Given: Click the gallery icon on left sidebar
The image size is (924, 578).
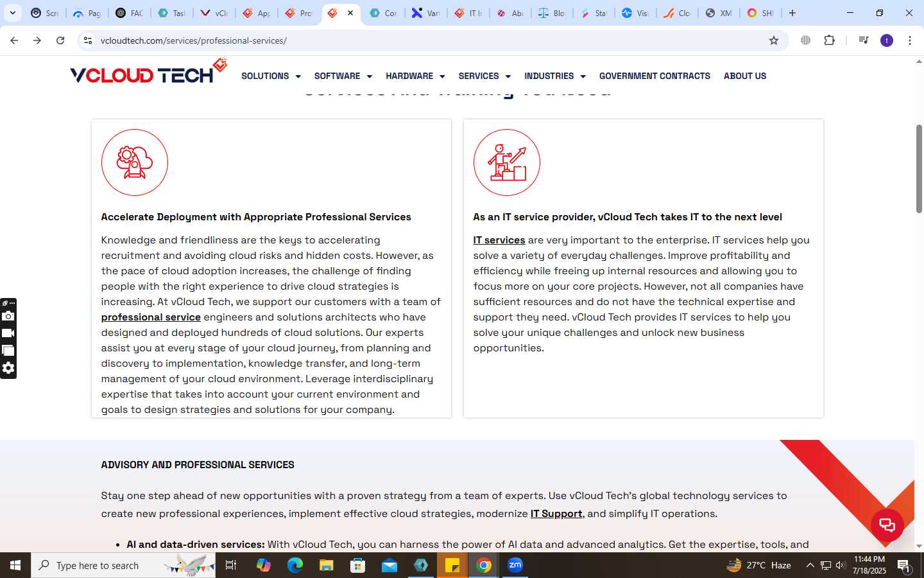Looking at the screenshot, I should [8, 351].
